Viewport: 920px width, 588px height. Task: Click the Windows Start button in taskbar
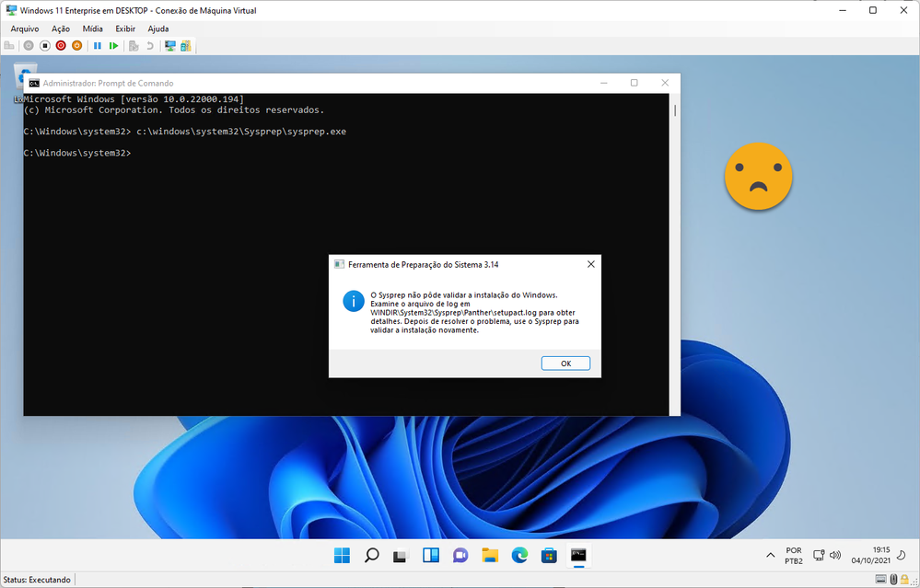342,555
